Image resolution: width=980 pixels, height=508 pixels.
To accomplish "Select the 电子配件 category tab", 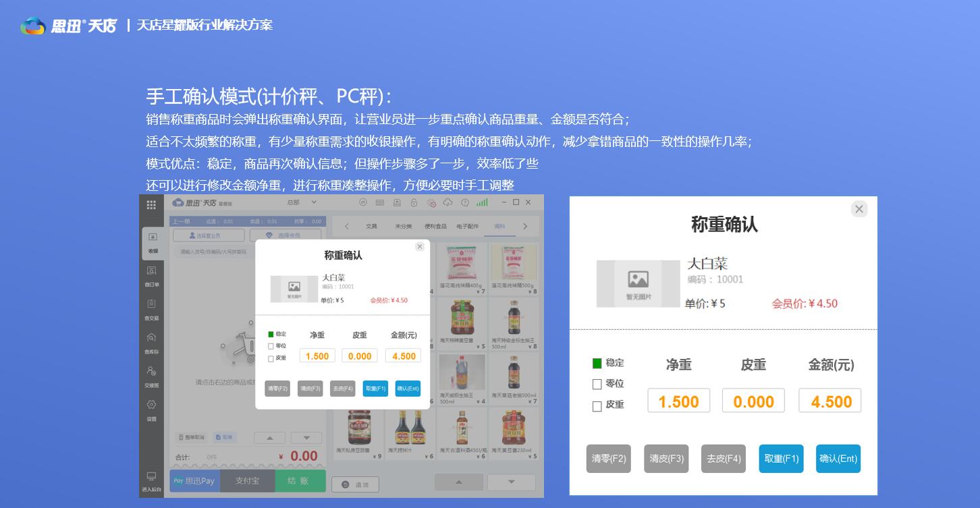I will [467, 227].
